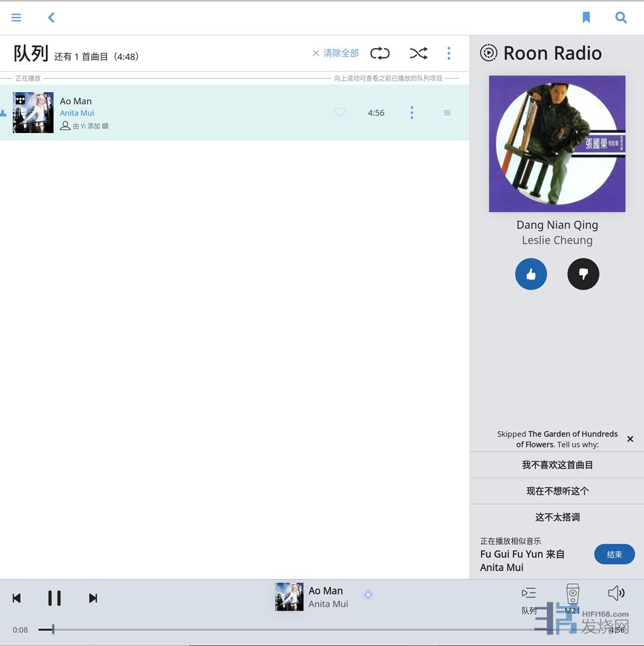Toggle loop repeat mode for queue
This screenshot has width=644, height=646.
[380, 54]
